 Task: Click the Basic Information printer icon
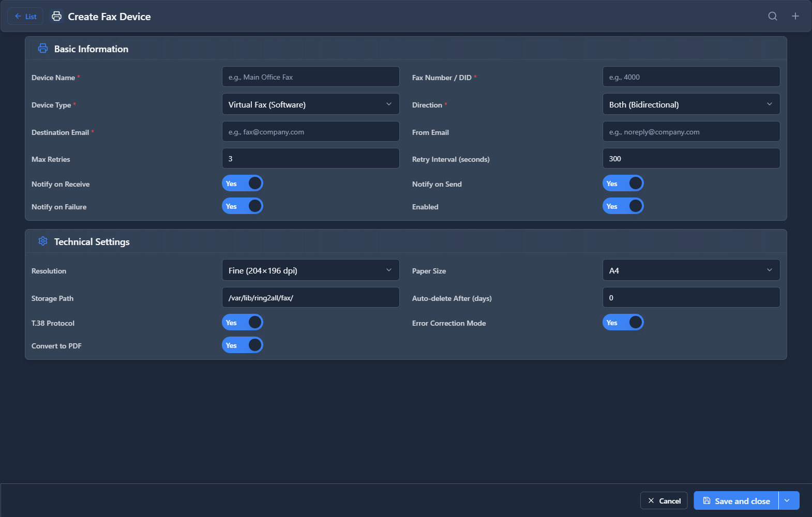(43, 49)
